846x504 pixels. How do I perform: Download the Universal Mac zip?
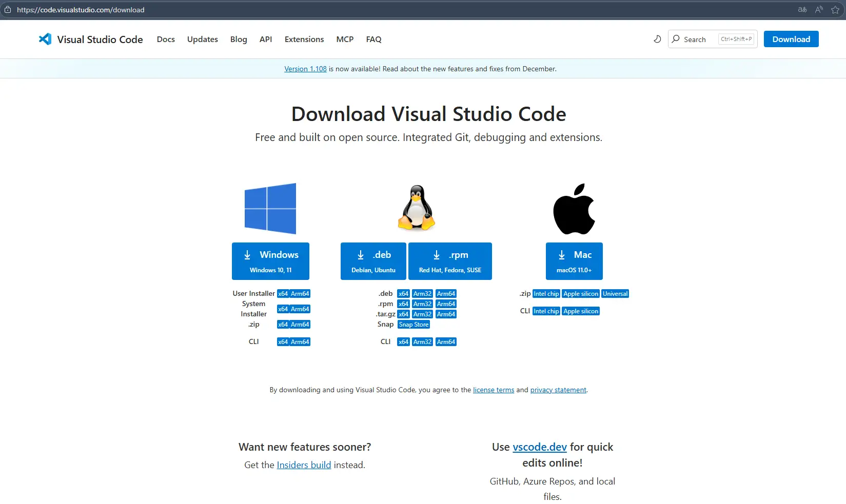(x=615, y=293)
